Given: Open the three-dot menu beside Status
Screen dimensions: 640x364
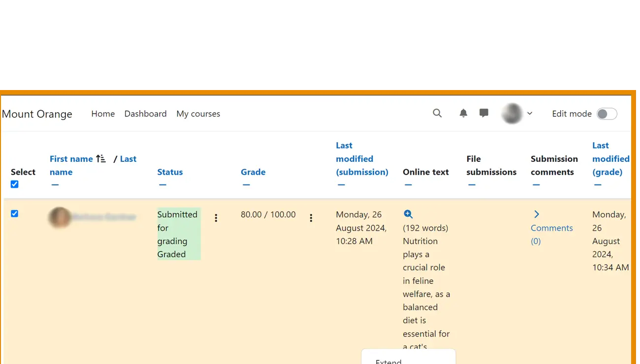Looking at the screenshot, I should [216, 218].
